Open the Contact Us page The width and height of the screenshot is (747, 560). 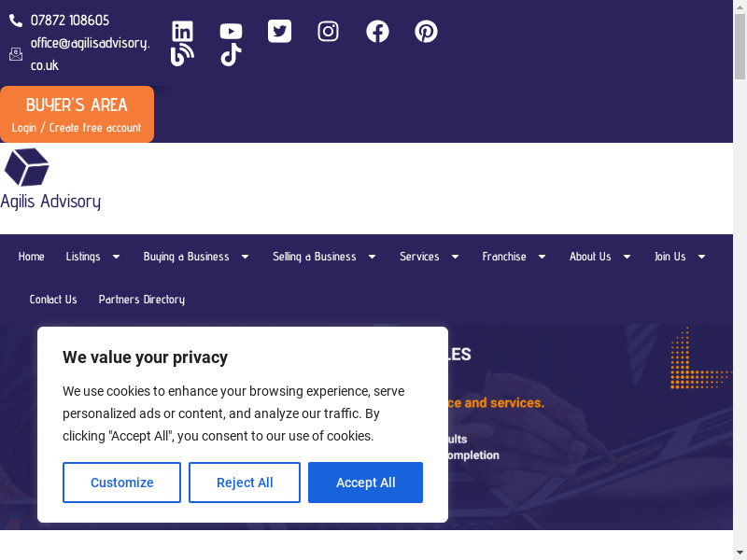coord(53,300)
